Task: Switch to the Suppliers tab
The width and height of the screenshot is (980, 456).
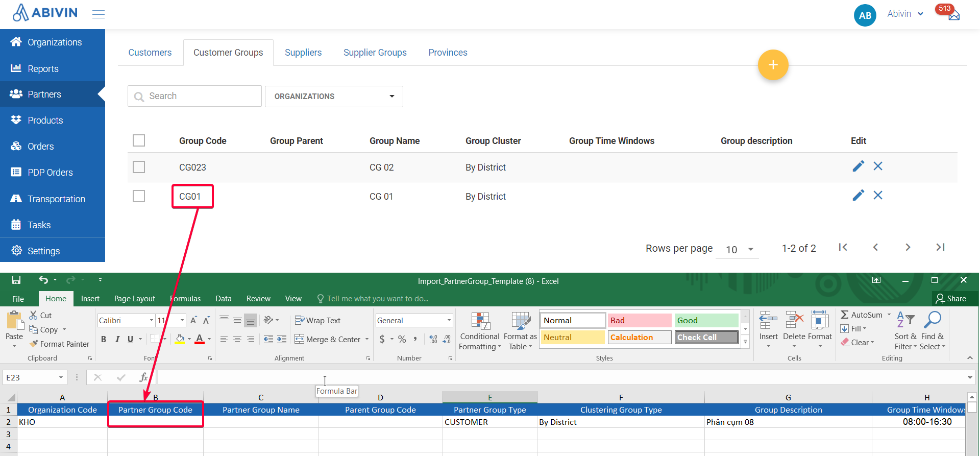Action: pyautogui.click(x=303, y=53)
